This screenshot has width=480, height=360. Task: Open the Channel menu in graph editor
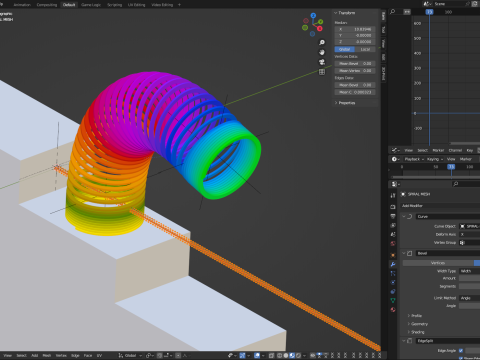[455, 150]
